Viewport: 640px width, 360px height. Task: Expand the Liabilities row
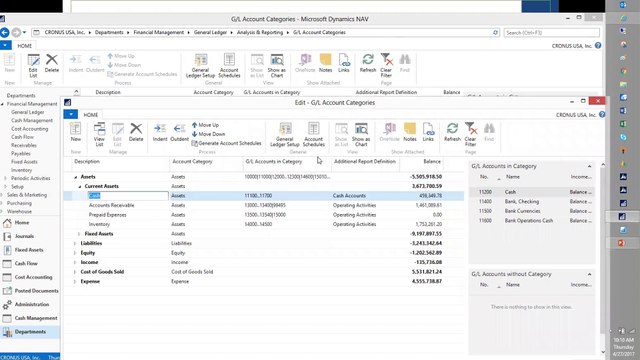point(75,243)
